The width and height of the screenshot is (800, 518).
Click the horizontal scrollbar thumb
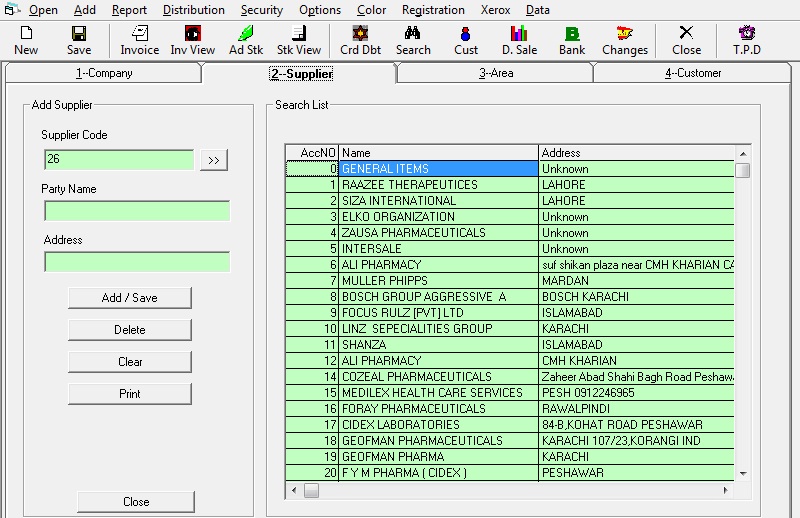click(x=311, y=490)
